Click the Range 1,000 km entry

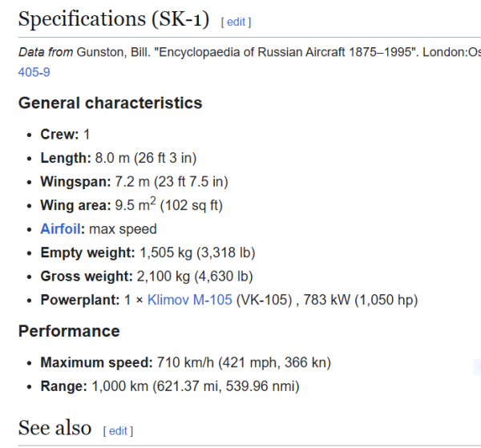coord(169,386)
